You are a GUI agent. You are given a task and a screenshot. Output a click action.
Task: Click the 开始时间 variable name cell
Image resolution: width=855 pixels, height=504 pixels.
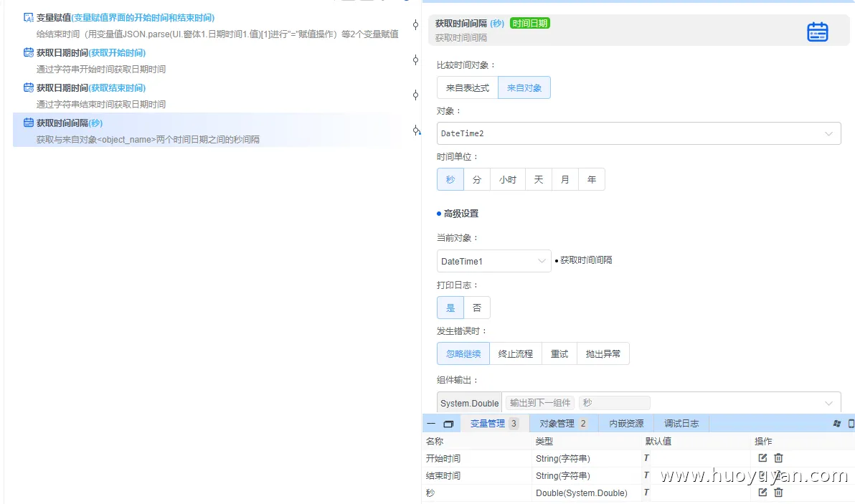click(443, 458)
